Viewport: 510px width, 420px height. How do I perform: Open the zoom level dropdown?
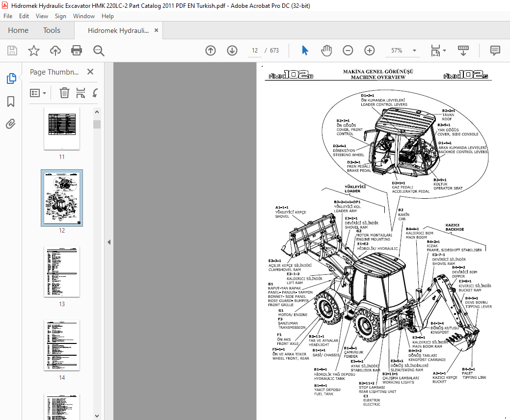(414, 51)
